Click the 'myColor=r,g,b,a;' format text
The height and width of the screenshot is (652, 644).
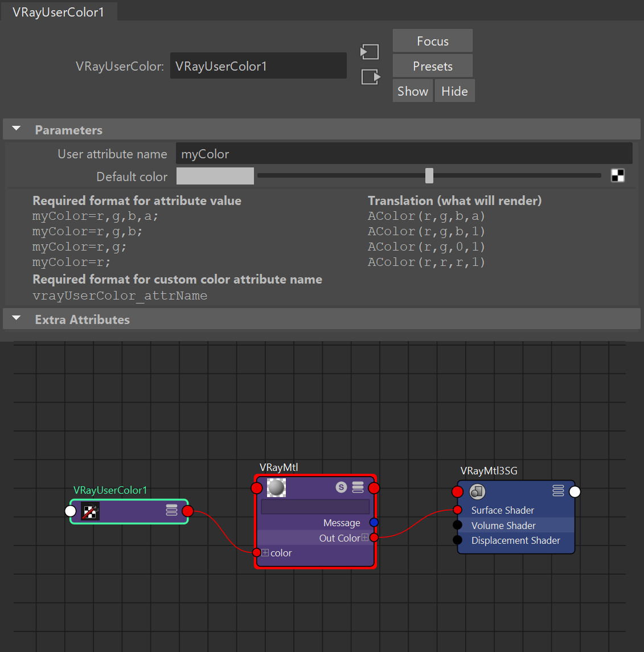click(x=95, y=216)
